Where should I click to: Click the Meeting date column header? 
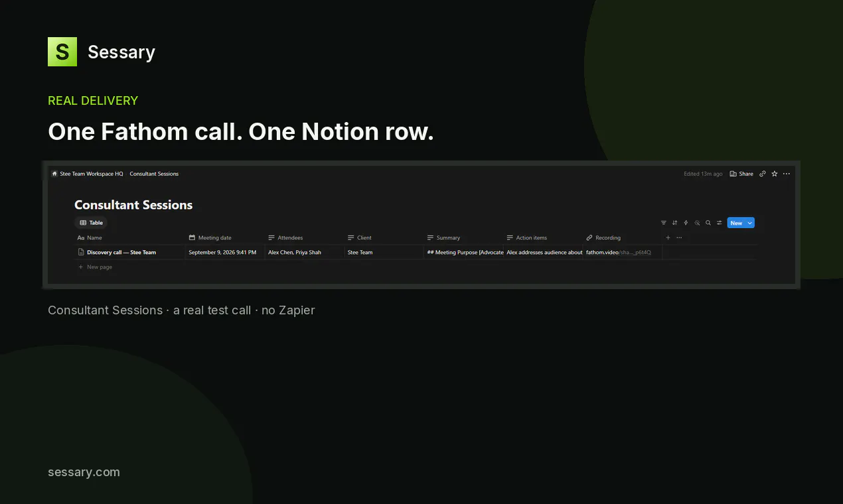tap(210, 237)
